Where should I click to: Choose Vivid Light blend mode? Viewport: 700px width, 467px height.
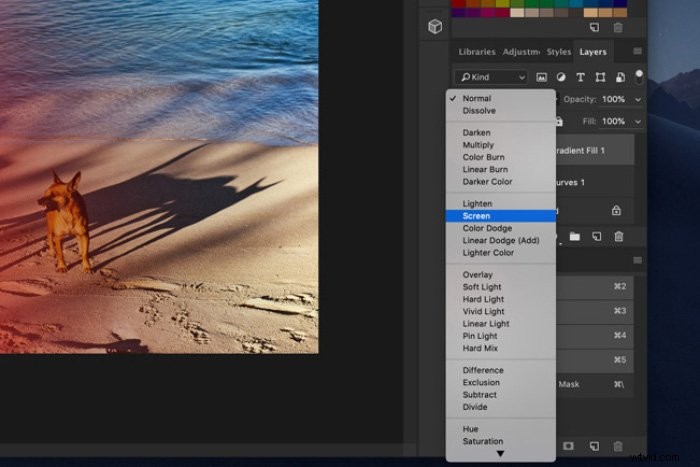point(501,312)
